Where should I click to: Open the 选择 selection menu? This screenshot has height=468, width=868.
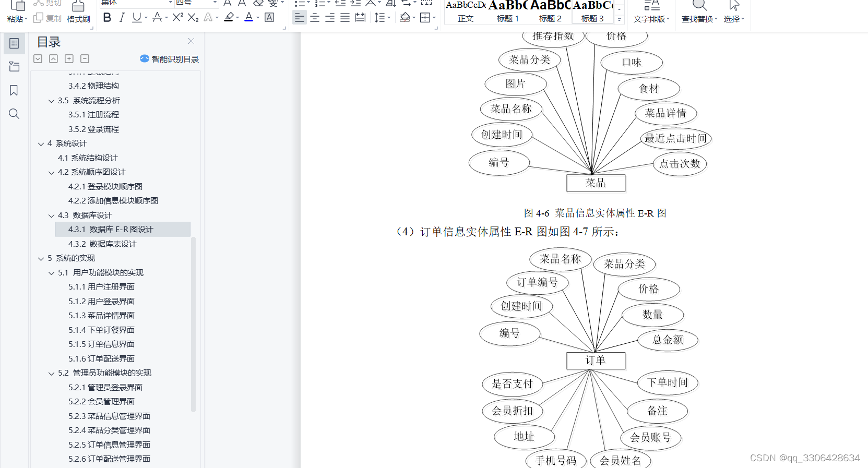pos(734,12)
